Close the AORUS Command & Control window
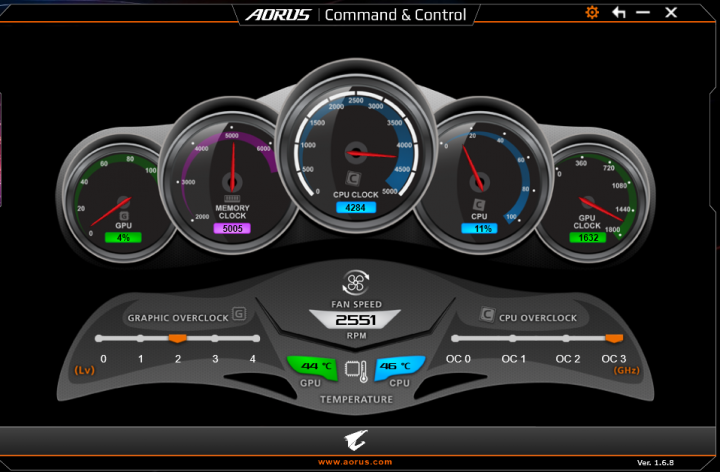The image size is (720, 472). [x=671, y=12]
